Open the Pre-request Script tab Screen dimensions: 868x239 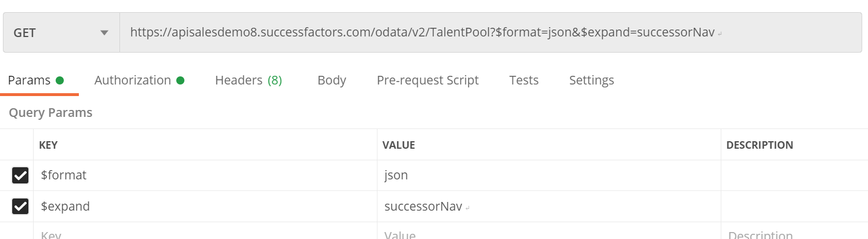pyautogui.click(x=427, y=80)
